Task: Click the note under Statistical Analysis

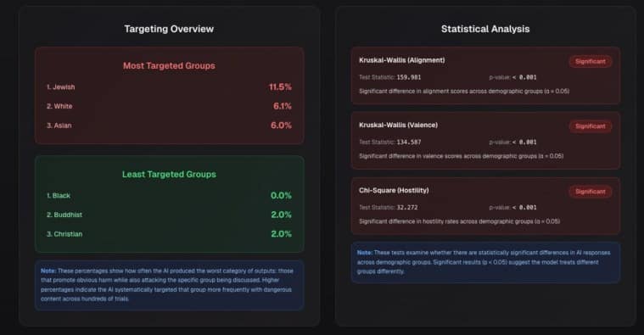Action: coord(485,262)
